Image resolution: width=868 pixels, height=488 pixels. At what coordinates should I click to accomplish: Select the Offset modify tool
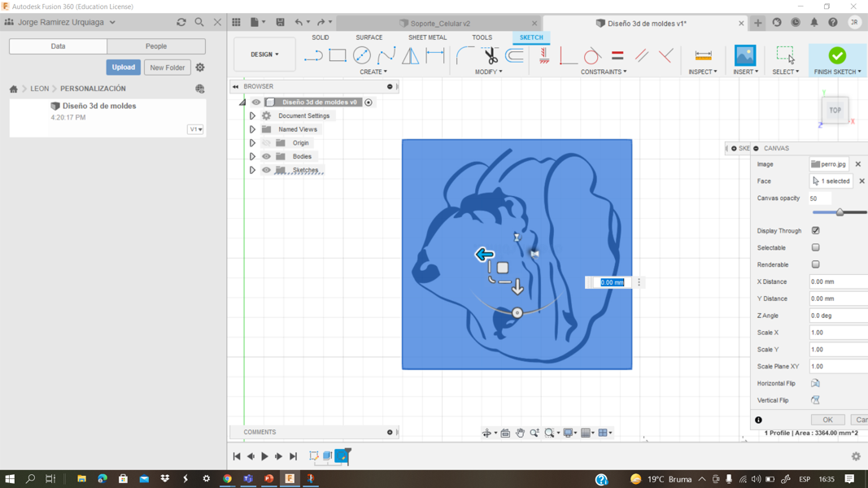click(515, 55)
